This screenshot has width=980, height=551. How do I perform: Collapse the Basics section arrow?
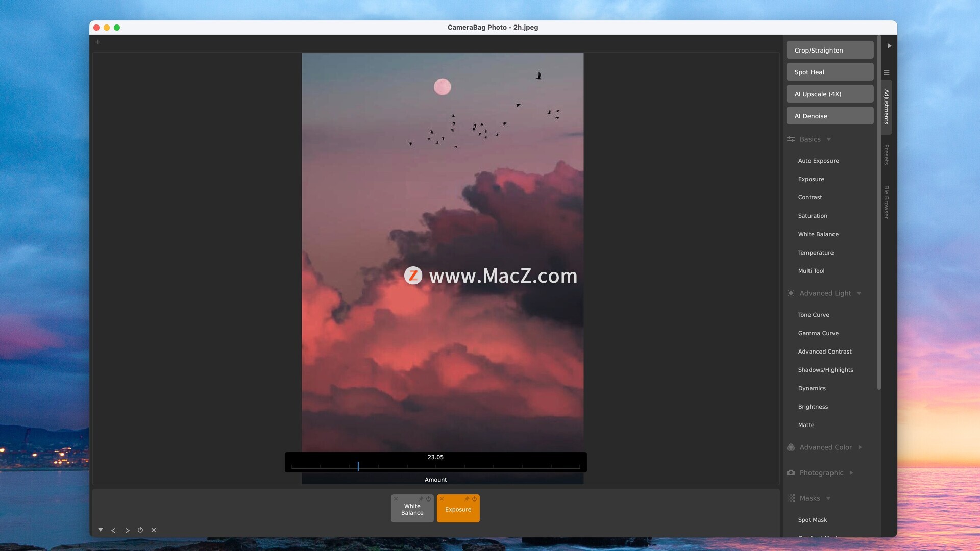829,139
